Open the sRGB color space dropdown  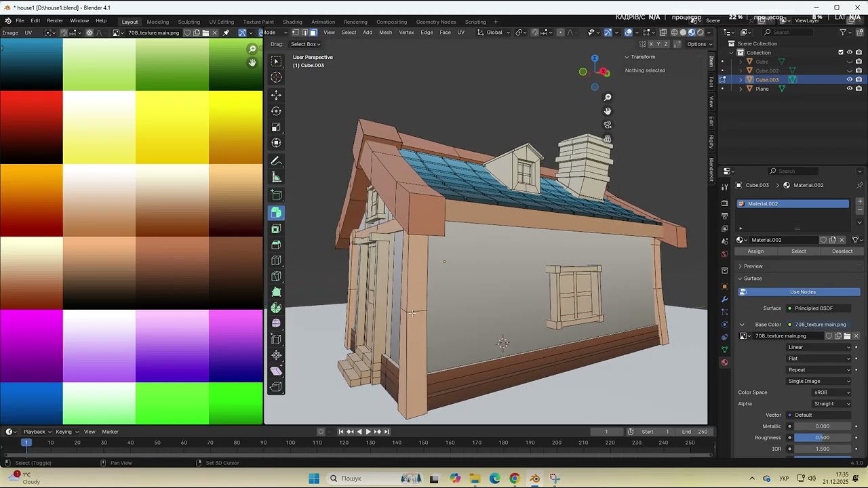tap(832, 392)
